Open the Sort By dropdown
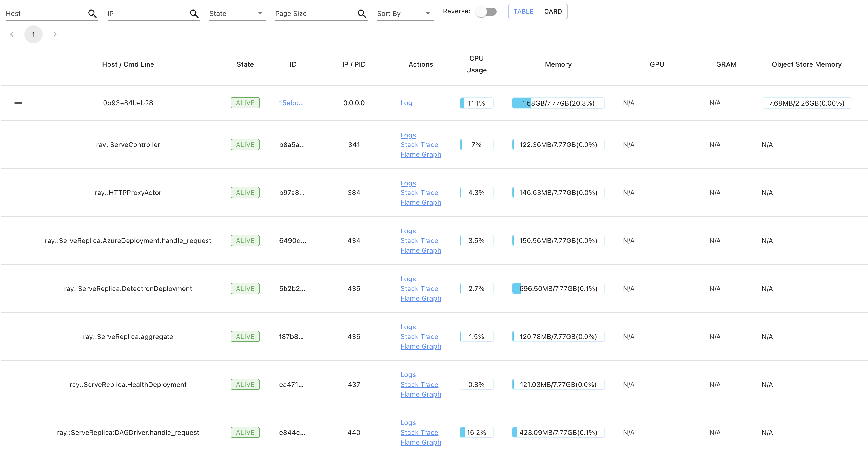This screenshot has height=461, width=868. 404,14
